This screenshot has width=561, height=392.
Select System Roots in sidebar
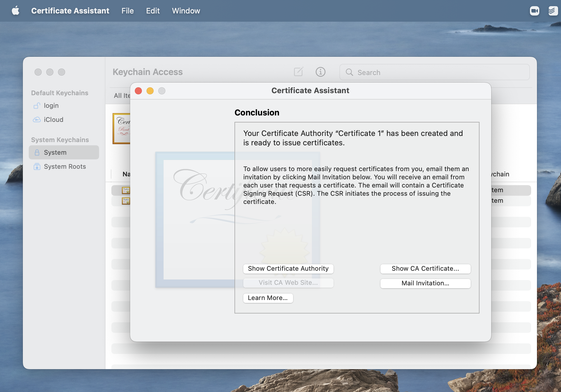[x=64, y=166]
